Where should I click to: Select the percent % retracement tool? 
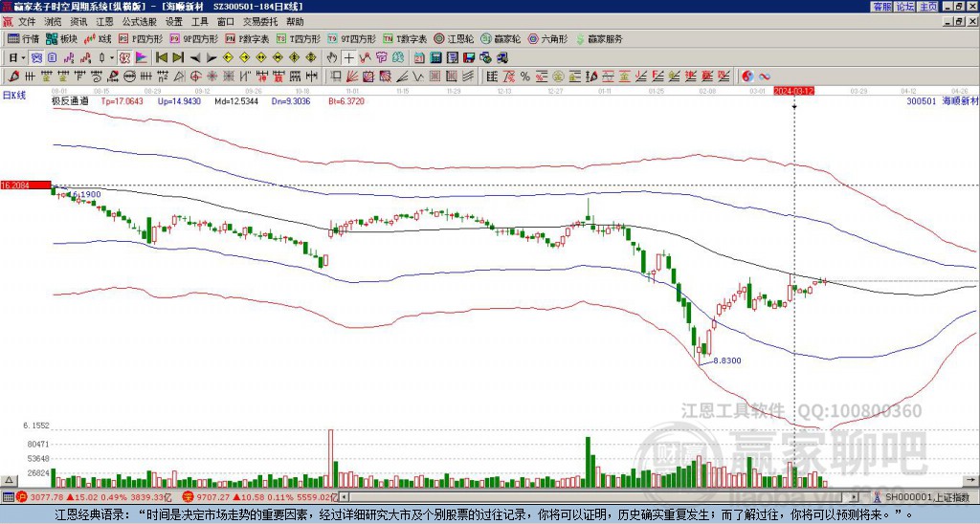[x=525, y=76]
